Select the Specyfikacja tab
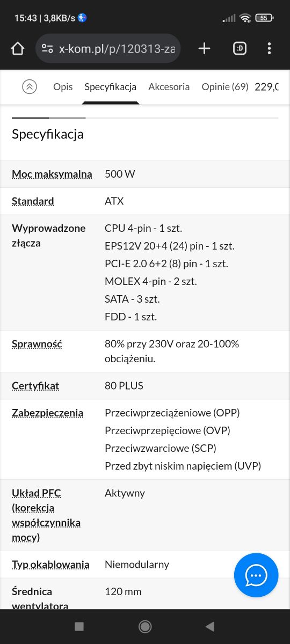This screenshot has height=644, width=290. point(110,86)
